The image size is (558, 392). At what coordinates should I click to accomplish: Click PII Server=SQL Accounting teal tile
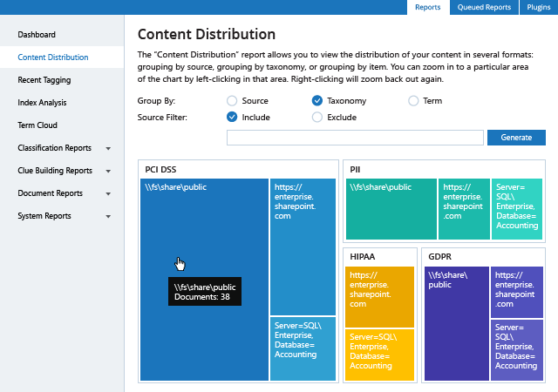[x=518, y=209]
